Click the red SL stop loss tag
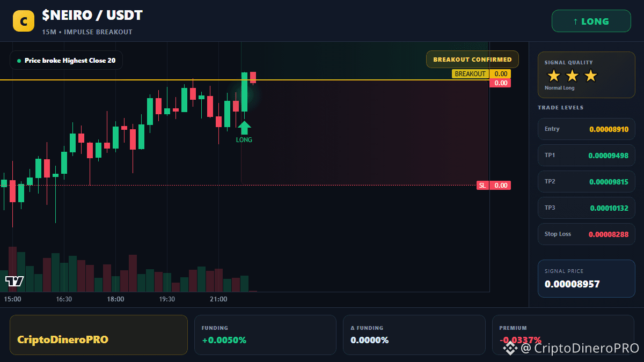644x362 pixels. click(482, 186)
